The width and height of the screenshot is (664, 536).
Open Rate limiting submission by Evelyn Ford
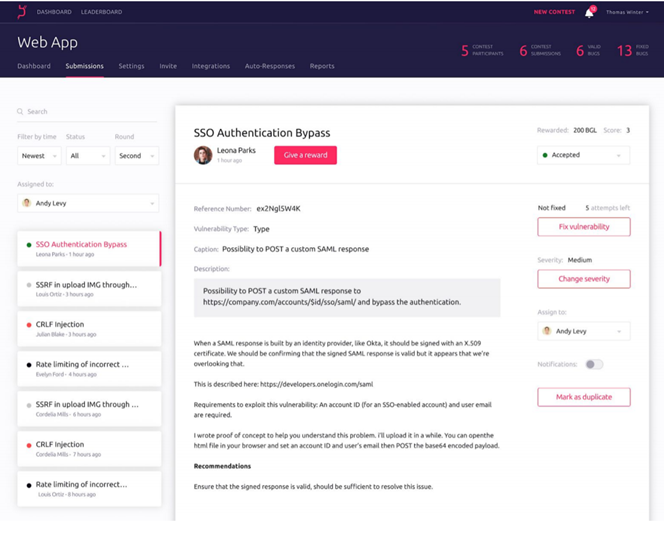89,368
